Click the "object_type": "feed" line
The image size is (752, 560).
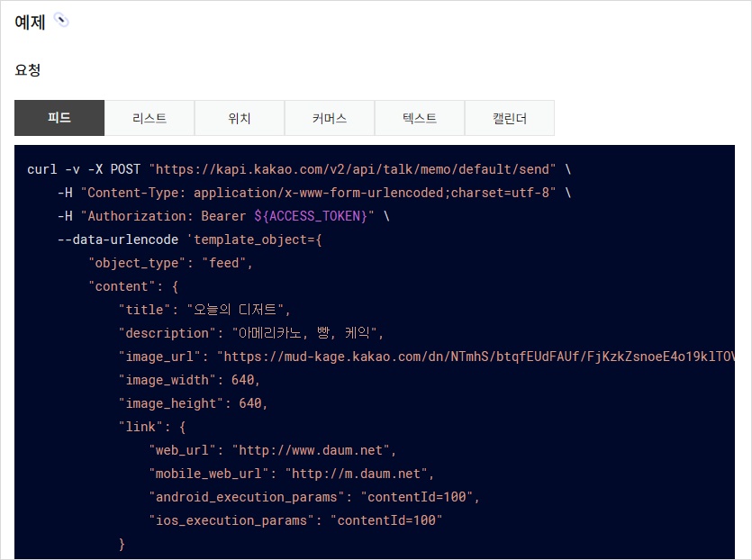pos(170,263)
